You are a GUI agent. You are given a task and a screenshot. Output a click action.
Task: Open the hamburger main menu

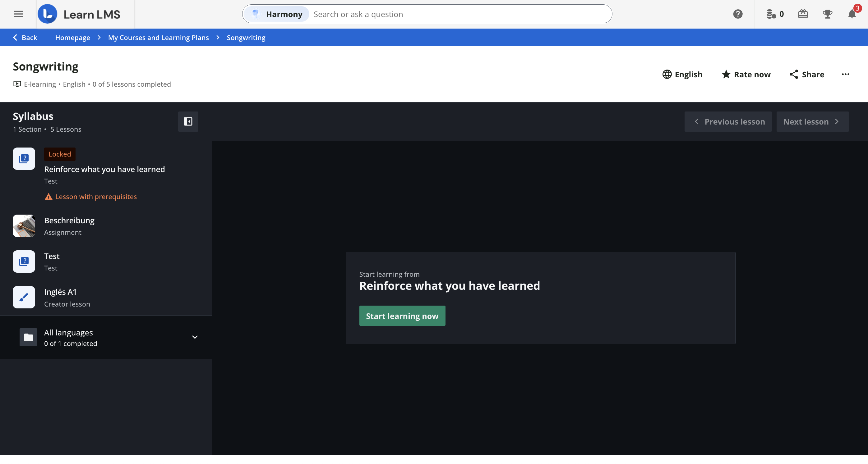coord(18,14)
